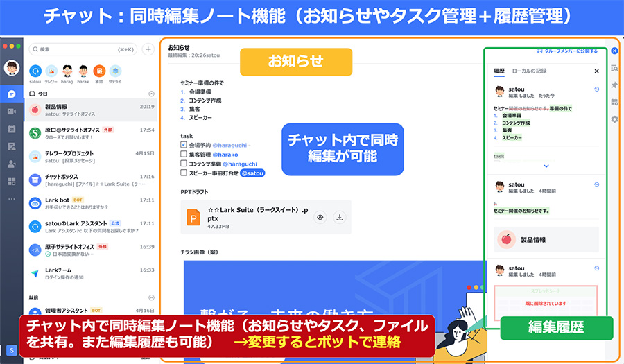Close the history panel
Viewport: 624px width, 364px height.
click(596, 71)
